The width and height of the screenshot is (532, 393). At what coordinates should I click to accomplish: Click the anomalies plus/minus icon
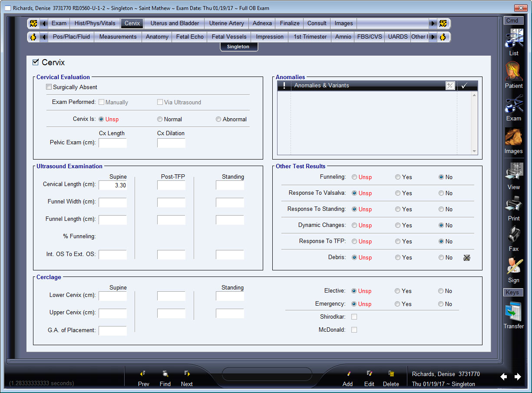pyautogui.click(x=450, y=86)
